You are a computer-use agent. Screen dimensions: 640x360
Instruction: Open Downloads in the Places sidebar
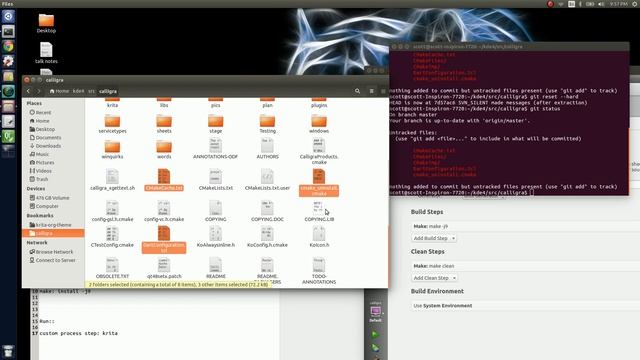[x=45, y=146]
